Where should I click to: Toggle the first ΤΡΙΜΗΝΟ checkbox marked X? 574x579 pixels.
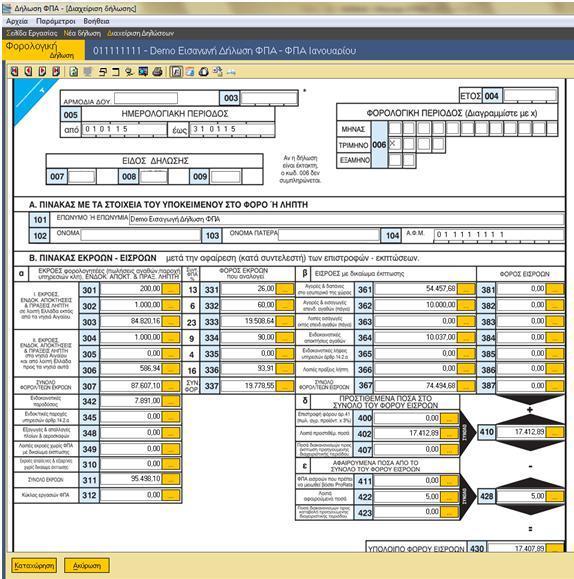pyautogui.click(x=394, y=144)
